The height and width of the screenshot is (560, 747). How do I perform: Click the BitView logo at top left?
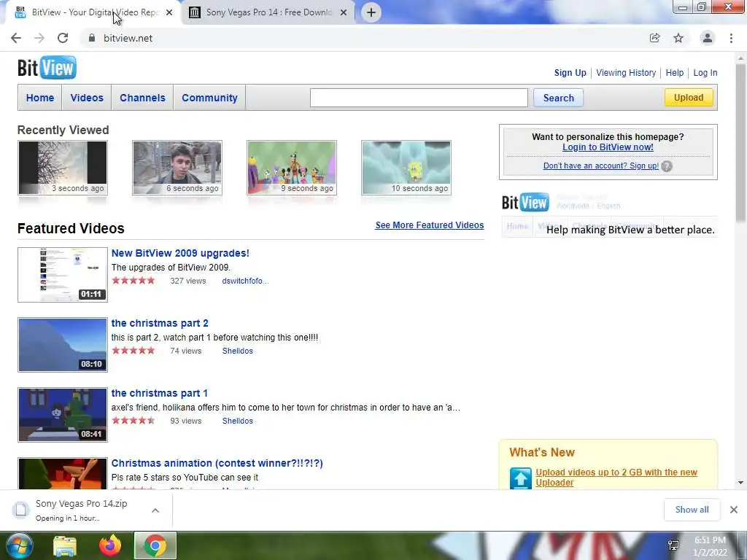47,68
